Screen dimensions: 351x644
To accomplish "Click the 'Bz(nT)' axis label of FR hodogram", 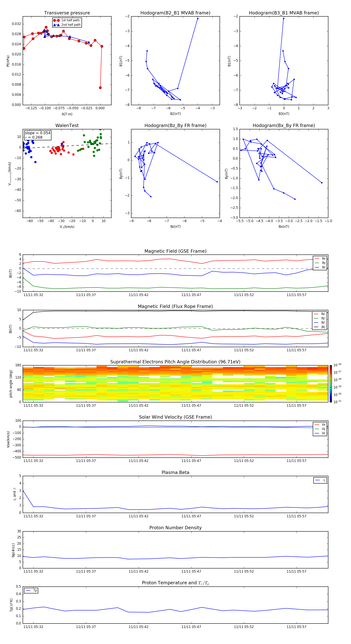I will point(175,227).
